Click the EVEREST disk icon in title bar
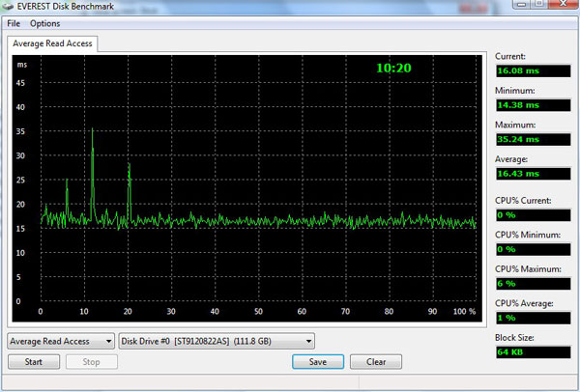Screen dimensions: 580x392 click(x=8, y=6)
